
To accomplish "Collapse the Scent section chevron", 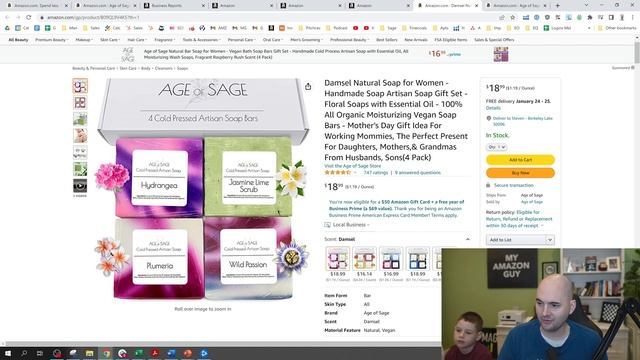I will (x=468, y=240).
